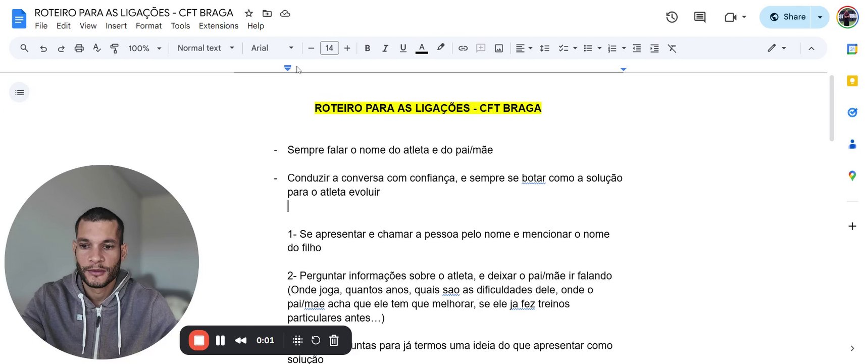The image size is (868, 364).
Task: Open the Help menu
Action: (x=256, y=26)
